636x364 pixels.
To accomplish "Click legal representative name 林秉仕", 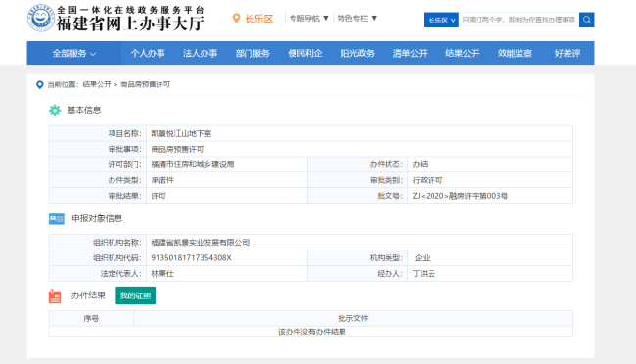I will pyautogui.click(x=162, y=274).
